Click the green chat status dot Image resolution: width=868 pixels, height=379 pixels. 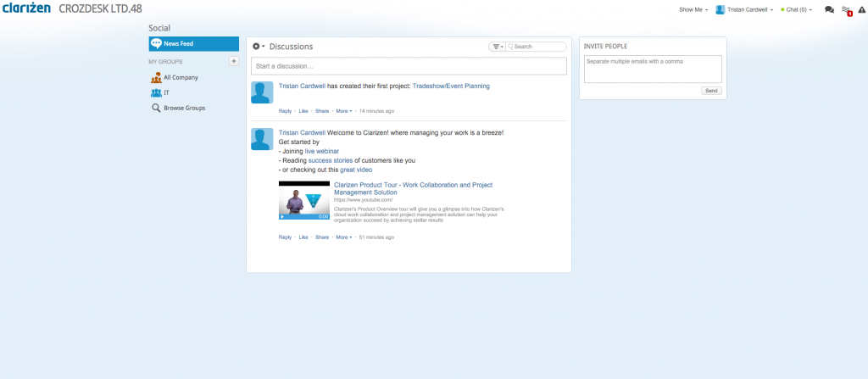click(782, 10)
